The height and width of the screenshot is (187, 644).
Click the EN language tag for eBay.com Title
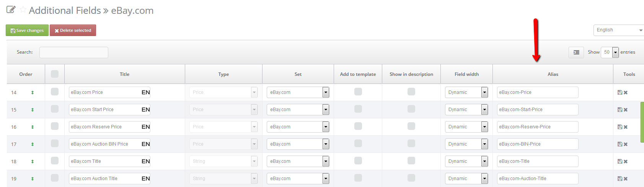click(146, 161)
